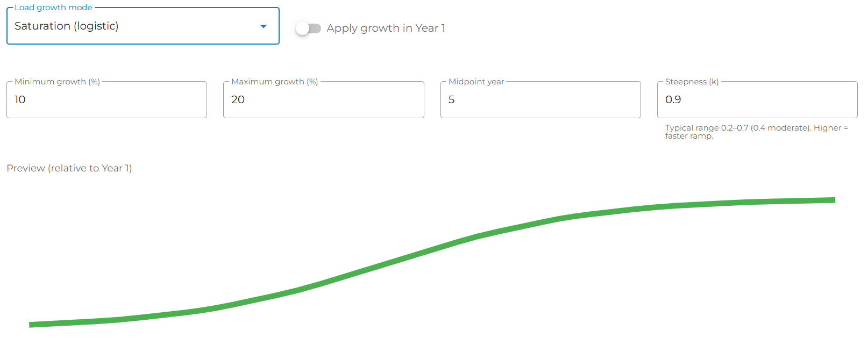Screen dimensions: 868x352
Task: Click the "Apply growth in Year 1" label text
Action: tap(386, 28)
